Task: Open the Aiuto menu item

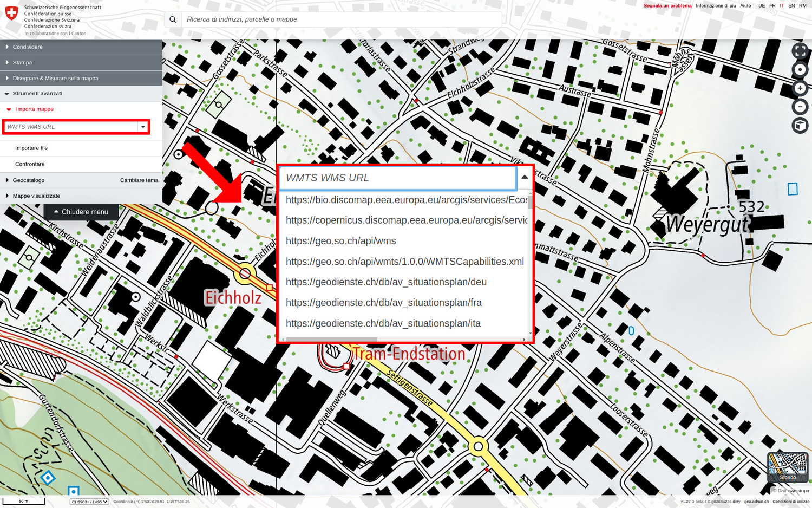Action: click(745, 5)
